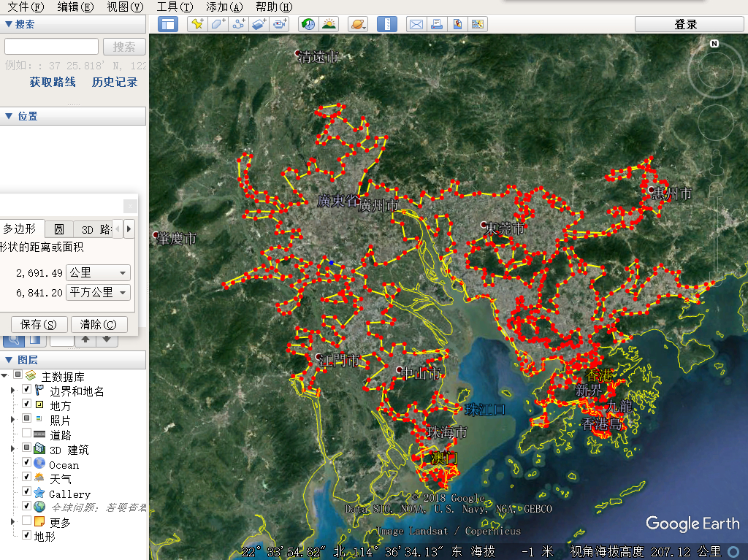Screen dimensions: 748x560
Task: Open the historical imagery clock icon
Action: point(308,24)
